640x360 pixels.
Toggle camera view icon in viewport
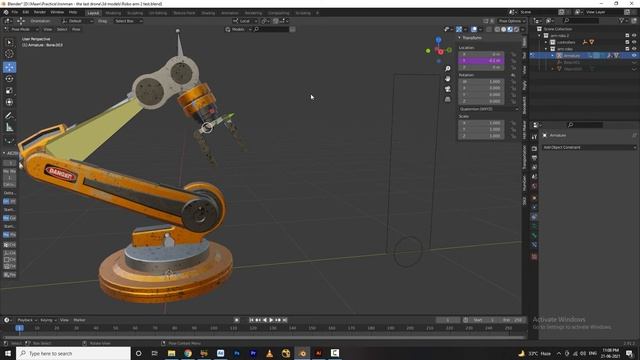pos(448,89)
